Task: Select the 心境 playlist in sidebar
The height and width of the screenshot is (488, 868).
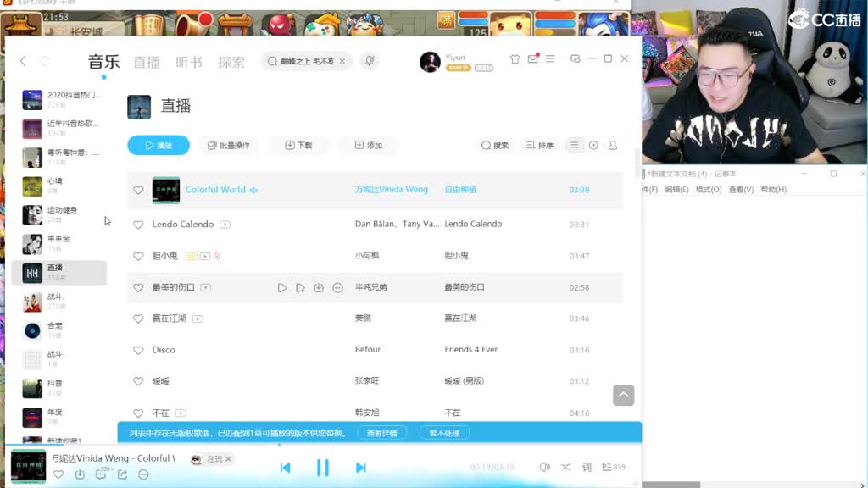Action: pyautogui.click(x=58, y=186)
